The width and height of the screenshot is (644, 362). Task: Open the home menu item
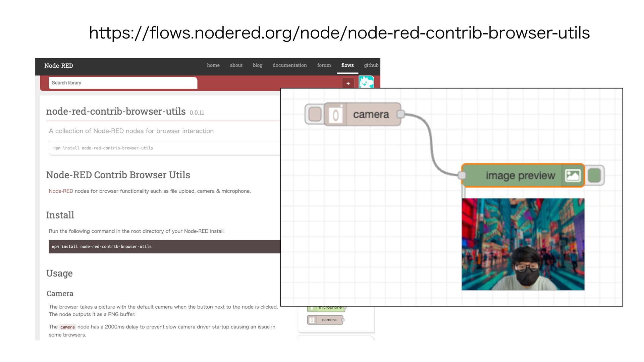pyautogui.click(x=213, y=65)
